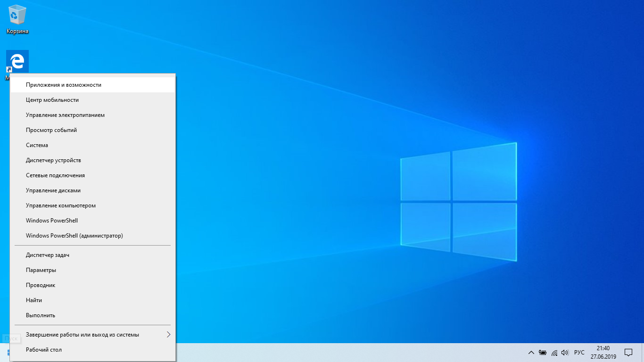Image resolution: width=644 pixels, height=362 pixels.
Task: Launch Просмотр событий
Action: click(x=93, y=130)
